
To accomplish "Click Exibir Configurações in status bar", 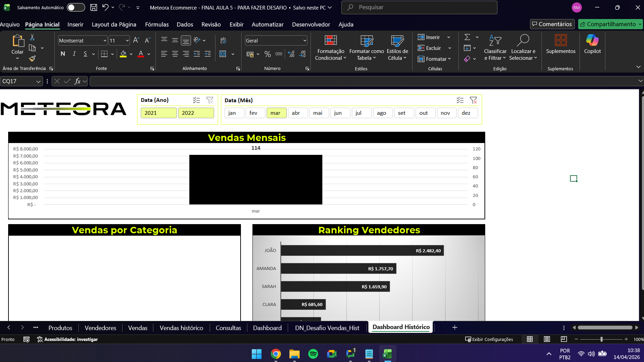I will (489, 339).
